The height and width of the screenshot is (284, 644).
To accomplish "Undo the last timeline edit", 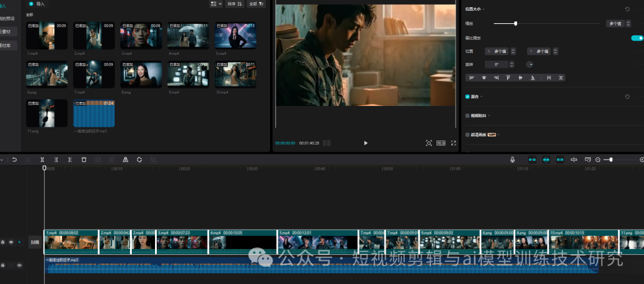I will [x=14, y=160].
